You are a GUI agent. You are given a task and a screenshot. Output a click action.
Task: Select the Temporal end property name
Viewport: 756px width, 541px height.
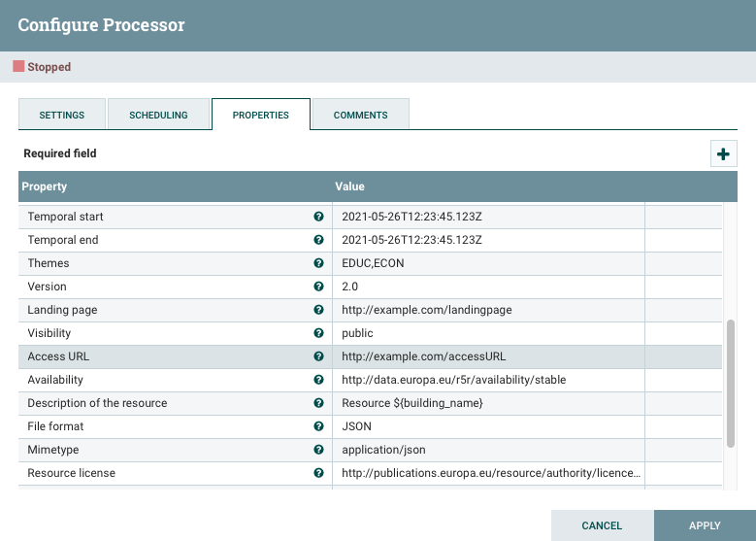(x=63, y=240)
